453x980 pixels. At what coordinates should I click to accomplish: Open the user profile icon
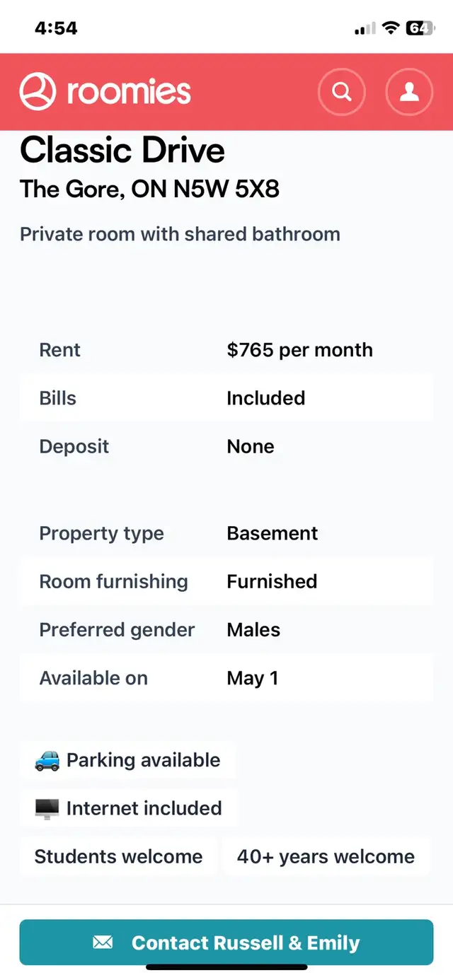pos(409,92)
